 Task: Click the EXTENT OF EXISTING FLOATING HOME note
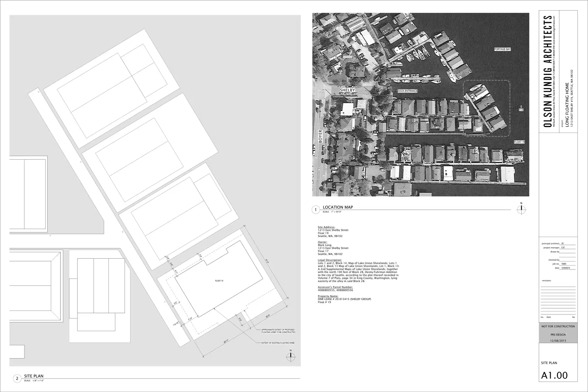click(278, 343)
